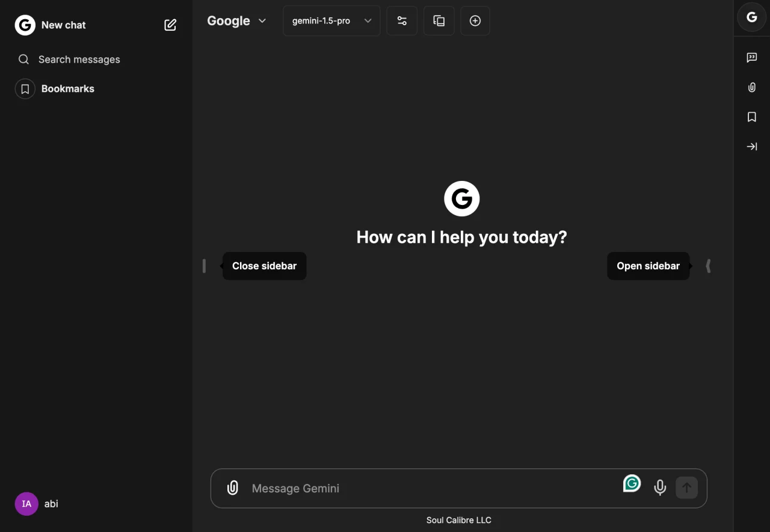Click the magnifier icon beside Search messages
The width and height of the screenshot is (770, 532).
[x=23, y=59]
